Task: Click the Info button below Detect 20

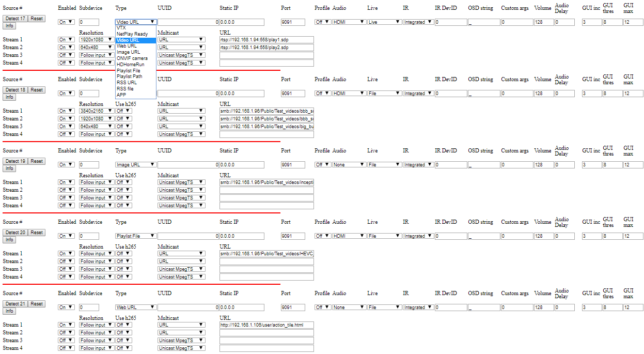Action: [x=9, y=240]
